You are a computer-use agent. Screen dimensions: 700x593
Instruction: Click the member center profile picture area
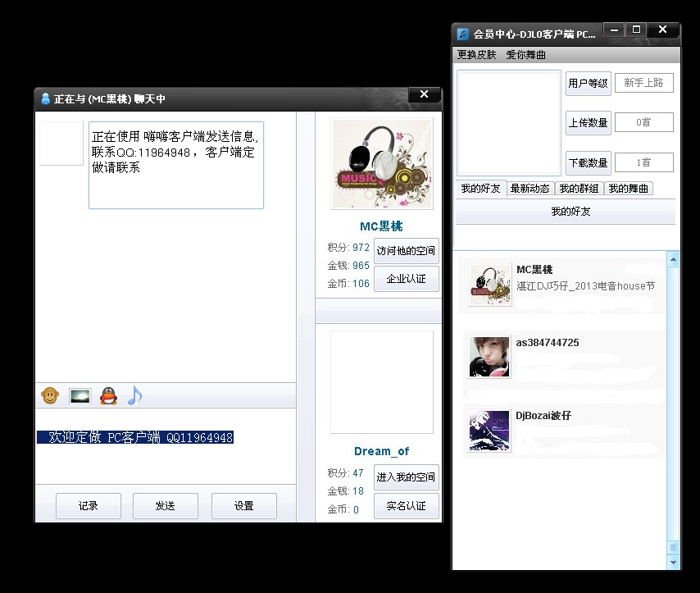pos(508,122)
